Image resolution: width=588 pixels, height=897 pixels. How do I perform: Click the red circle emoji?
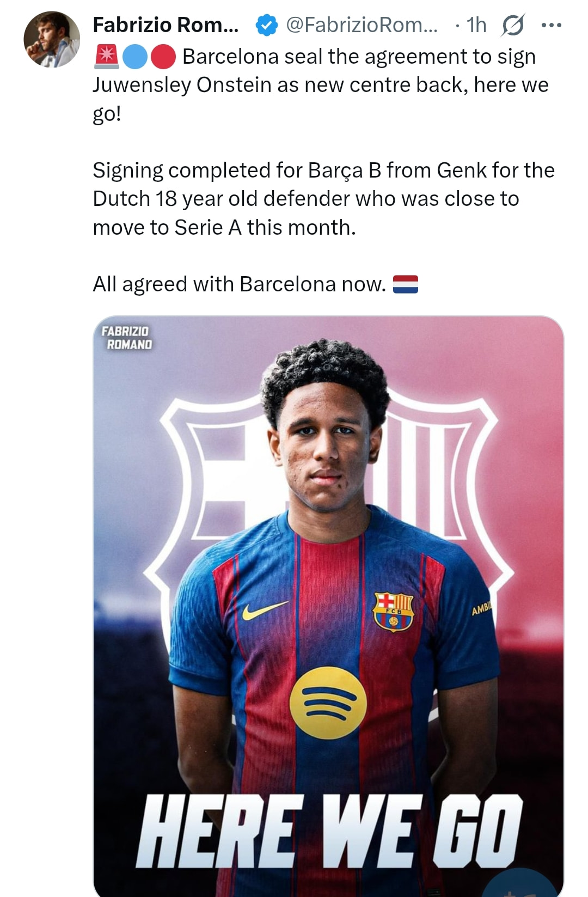coord(162,57)
